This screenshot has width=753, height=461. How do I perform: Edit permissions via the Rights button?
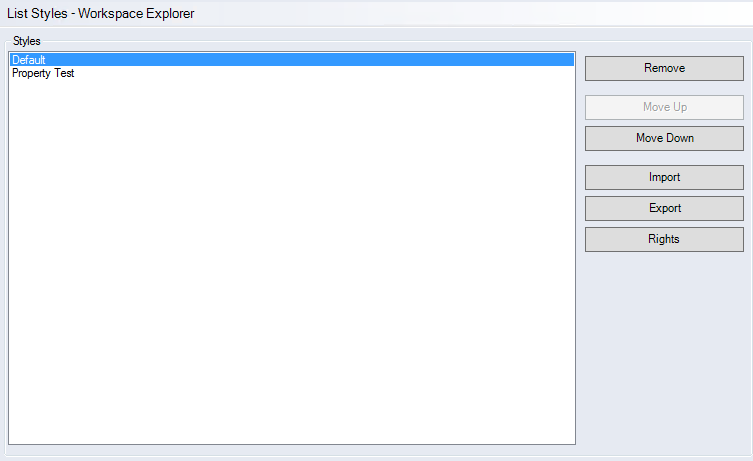tap(664, 239)
